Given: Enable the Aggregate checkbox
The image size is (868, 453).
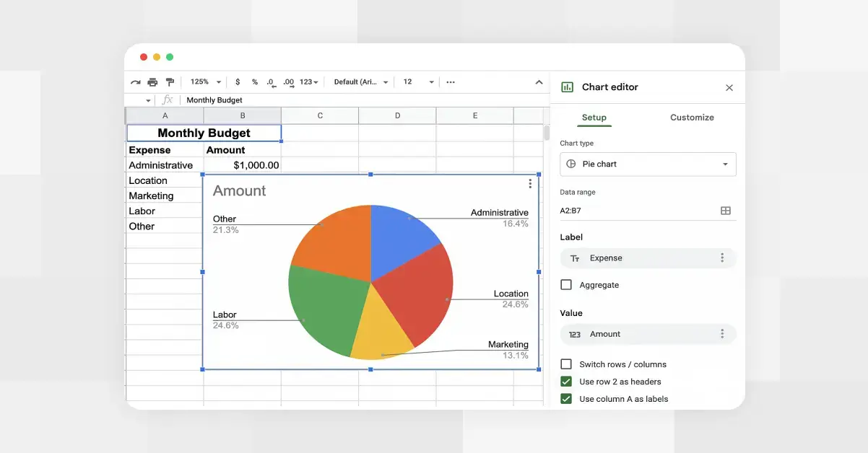Looking at the screenshot, I should 566,284.
